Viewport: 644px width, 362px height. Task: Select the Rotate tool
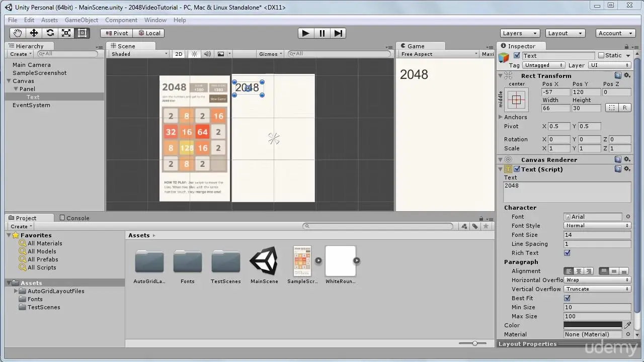click(50, 33)
